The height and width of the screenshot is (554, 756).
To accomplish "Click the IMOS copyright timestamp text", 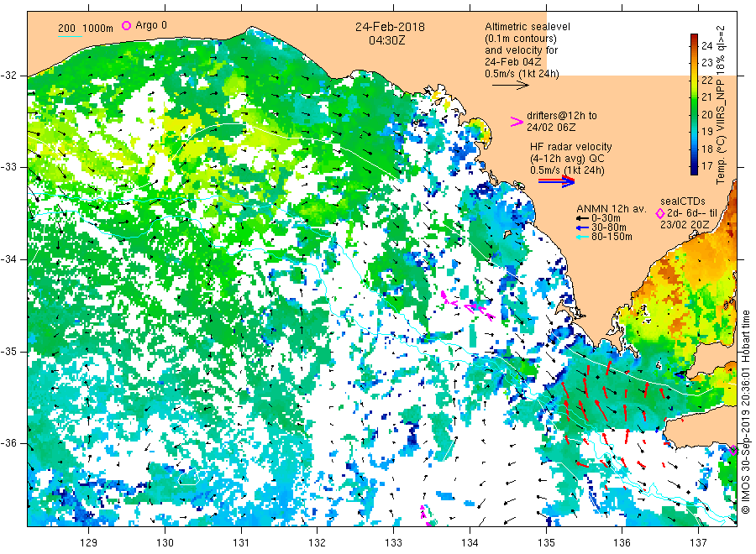I will coord(745,412).
